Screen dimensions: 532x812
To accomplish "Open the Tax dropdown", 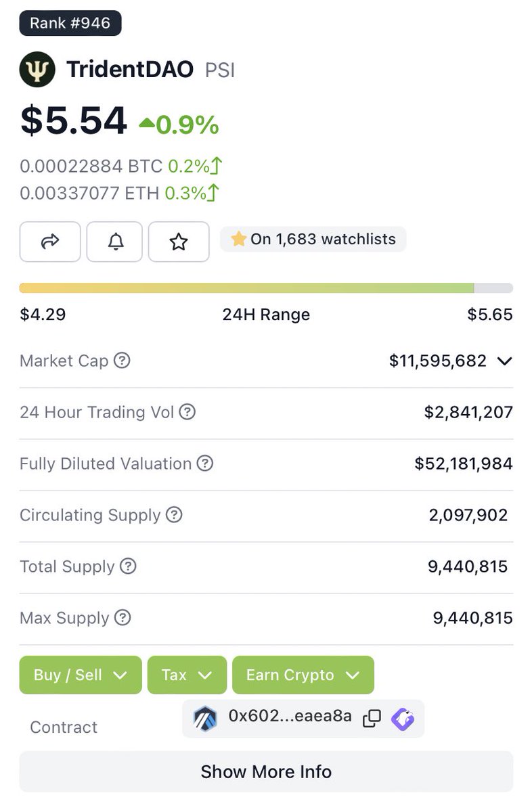I will point(187,675).
